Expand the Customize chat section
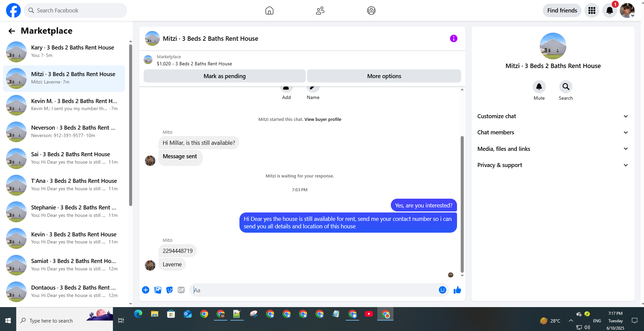The height and width of the screenshot is (331, 644). tap(553, 116)
